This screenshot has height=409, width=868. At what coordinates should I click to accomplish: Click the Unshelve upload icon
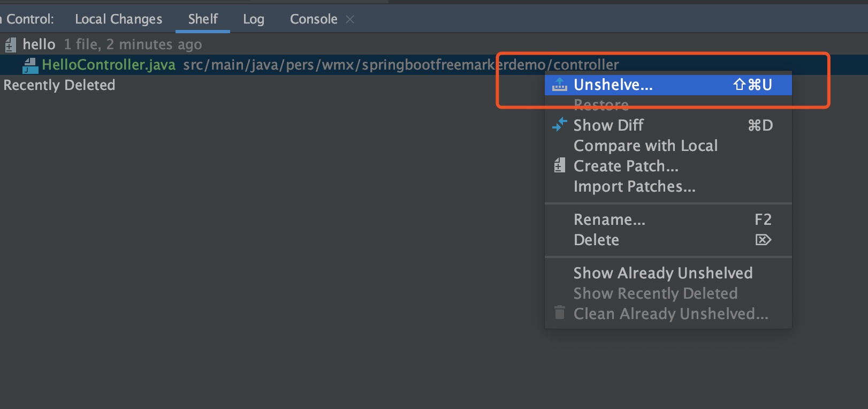(559, 85)
